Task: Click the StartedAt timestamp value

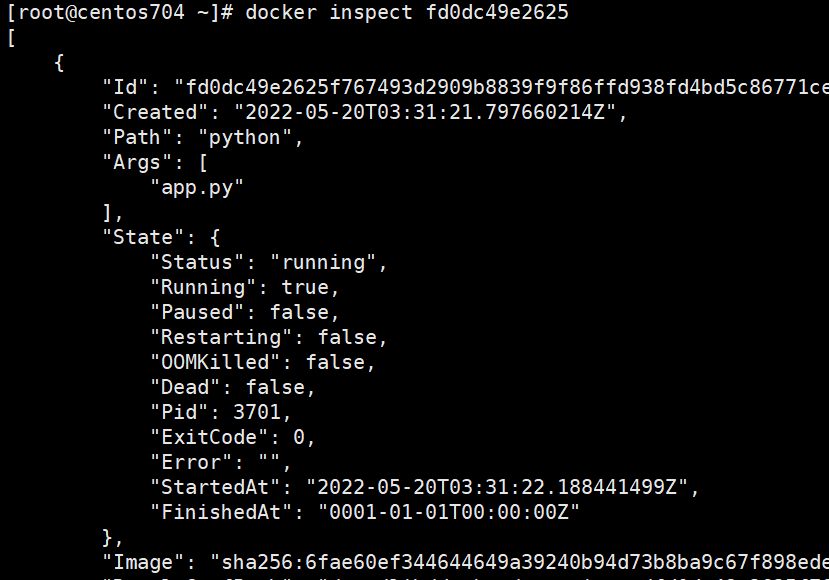Action: [x=497, y=487]
